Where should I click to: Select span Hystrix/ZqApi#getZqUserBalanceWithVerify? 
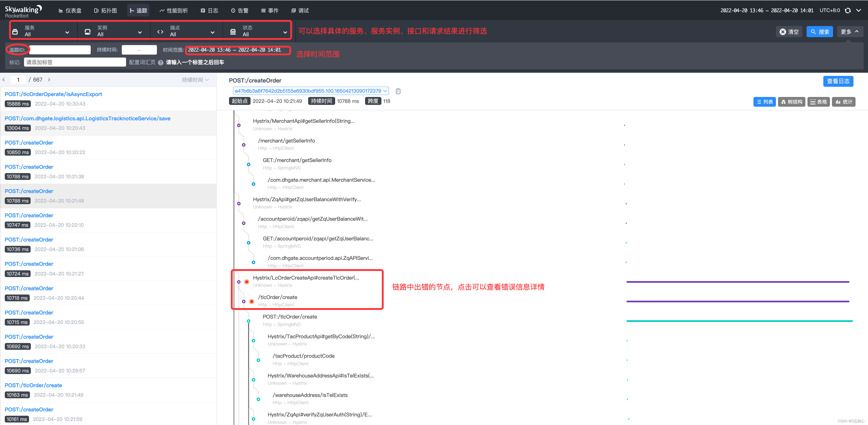click(307, 199)
